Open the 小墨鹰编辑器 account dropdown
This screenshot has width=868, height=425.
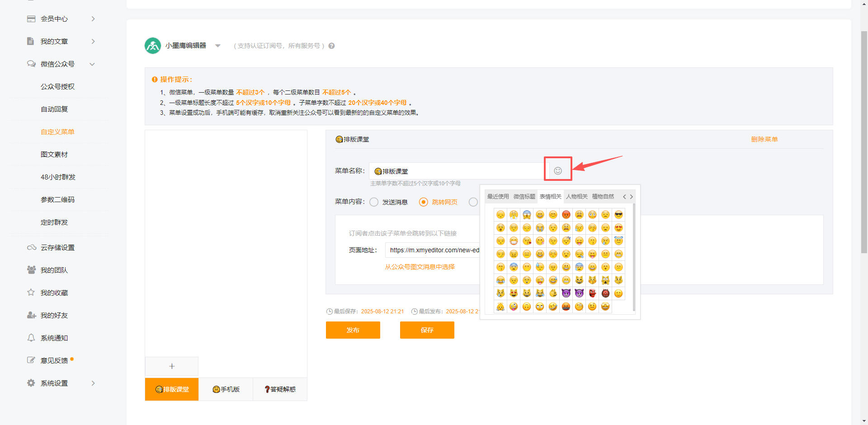(217, 46)
